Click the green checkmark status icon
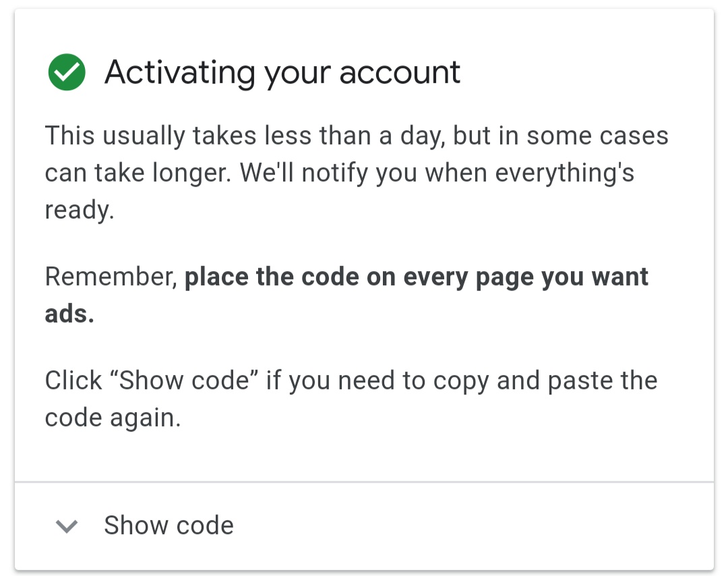The height and width of the screenshot is (576, 728). [x=67, y=73]
